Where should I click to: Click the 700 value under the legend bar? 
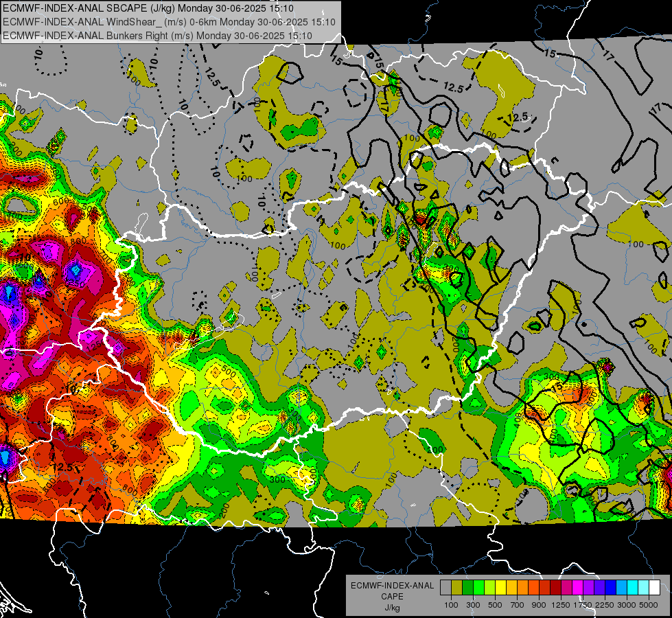coord(517,605)
